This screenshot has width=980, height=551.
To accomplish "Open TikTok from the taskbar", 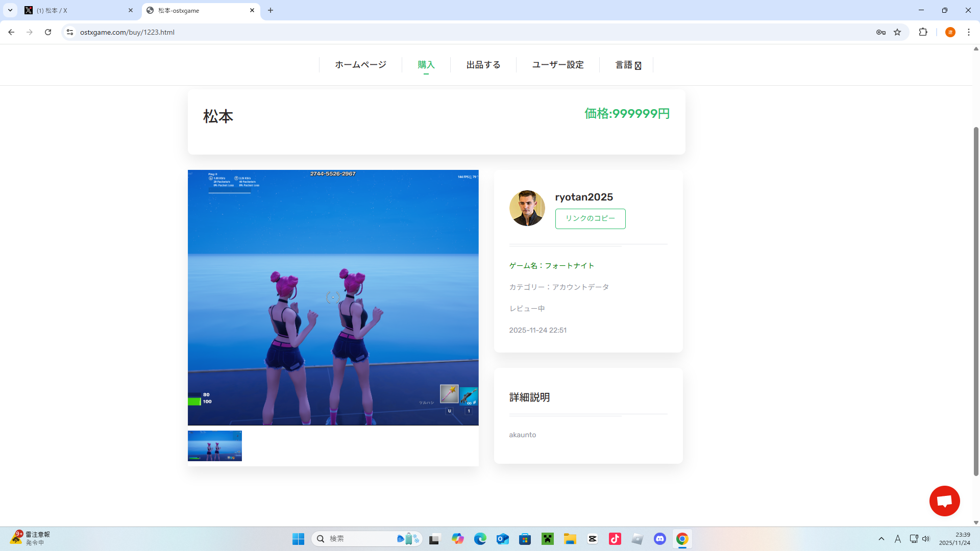I will 615,539.
